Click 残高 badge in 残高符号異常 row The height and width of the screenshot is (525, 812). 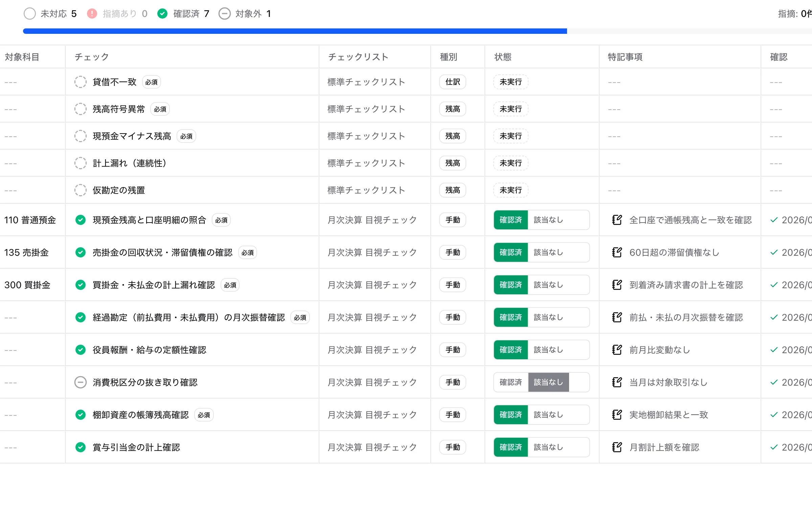point(453,109)
